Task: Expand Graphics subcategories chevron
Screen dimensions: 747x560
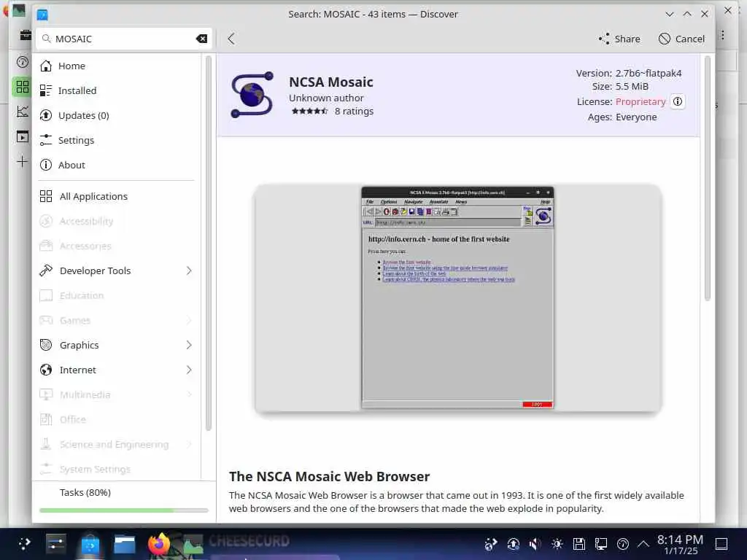Action: click(x=189, y=345)
